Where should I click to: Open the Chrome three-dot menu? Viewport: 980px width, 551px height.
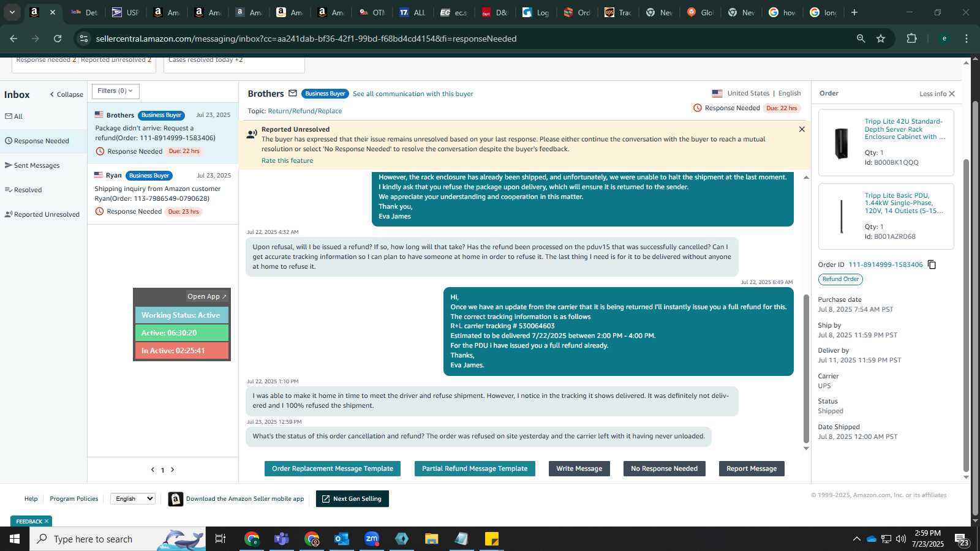tap(967, 39)
